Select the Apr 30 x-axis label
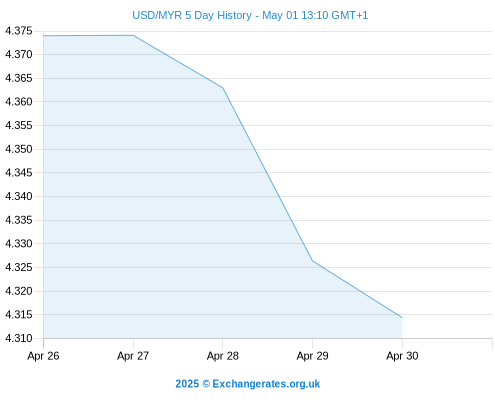 point(402,356)
